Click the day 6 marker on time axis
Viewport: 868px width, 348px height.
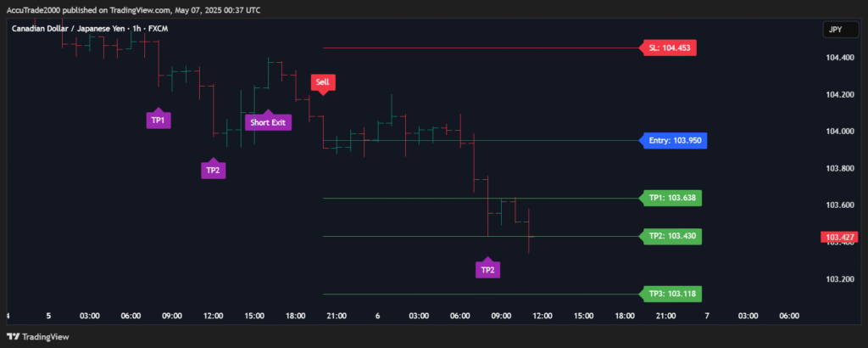click(x=377, y=316)
